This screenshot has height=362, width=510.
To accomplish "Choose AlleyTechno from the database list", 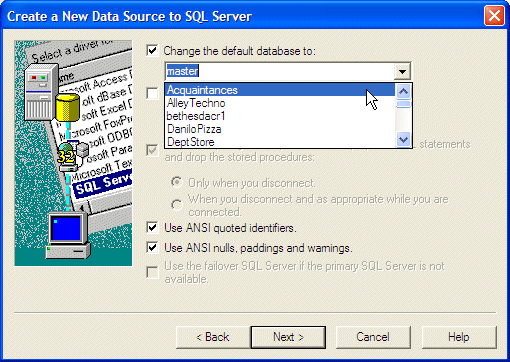I will coord(280,103).
